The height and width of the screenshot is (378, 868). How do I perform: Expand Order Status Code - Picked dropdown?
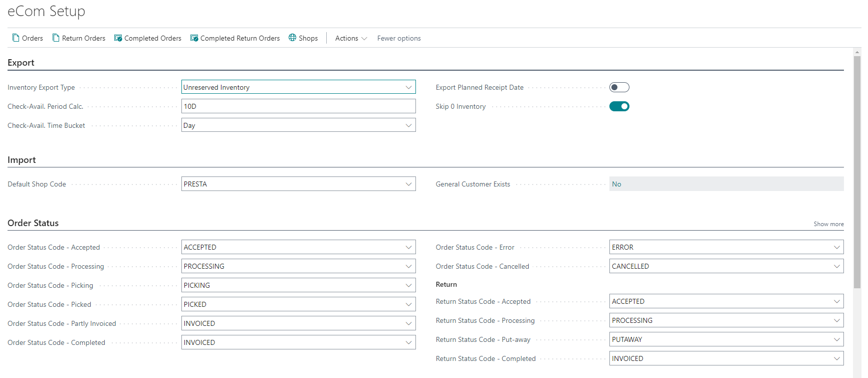pos(409,304)
